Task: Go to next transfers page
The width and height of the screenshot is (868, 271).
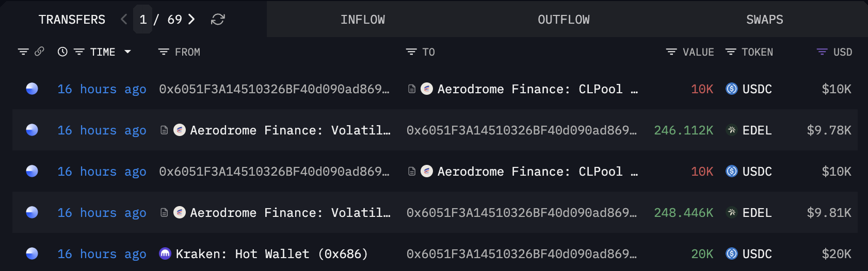Action: [x=191, y=20]
